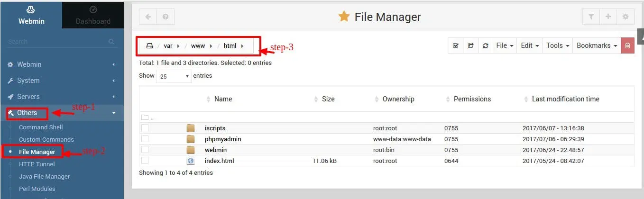Click the '2017/07/06 - 06:29:39' timestamp
Image resolution: width=644 pixels, height=199 pixels.
click(553, 139)
